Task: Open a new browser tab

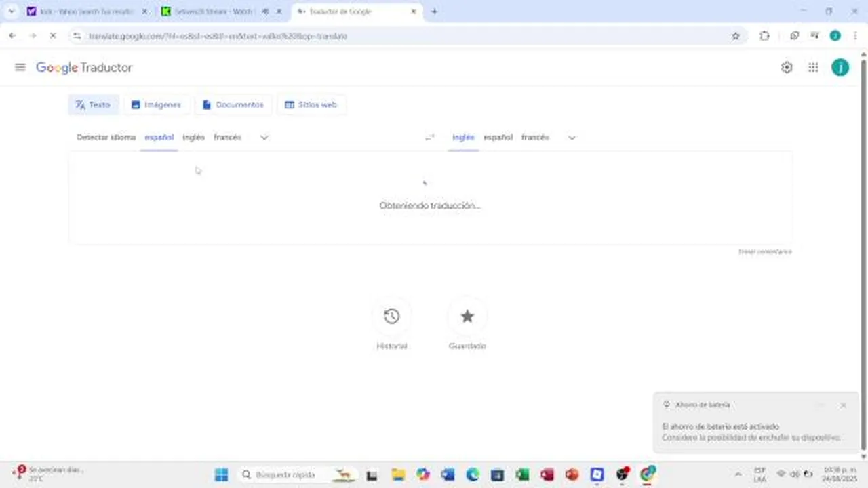Action: click(x=434, y=12)
